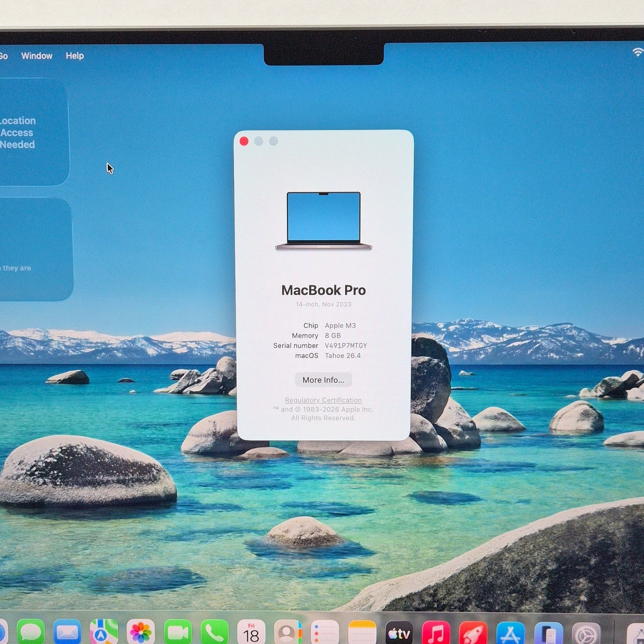Open the Regulatory Certification link
644x644 pixels.
point(324,400)
